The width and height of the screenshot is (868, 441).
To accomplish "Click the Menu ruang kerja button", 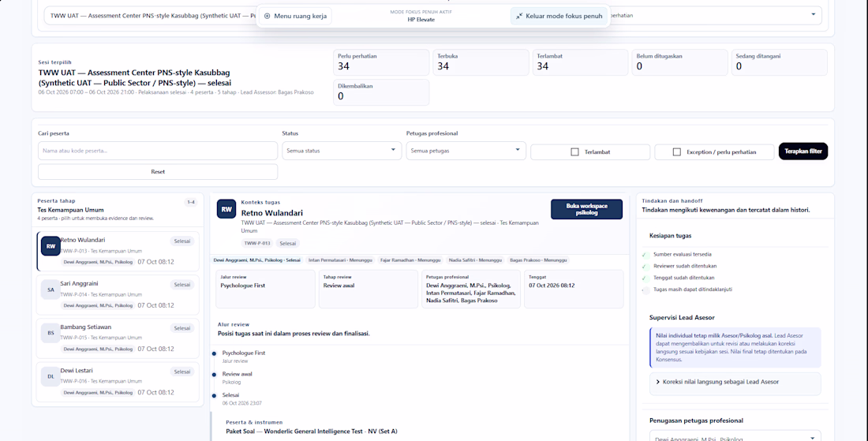I will (296, 16).
